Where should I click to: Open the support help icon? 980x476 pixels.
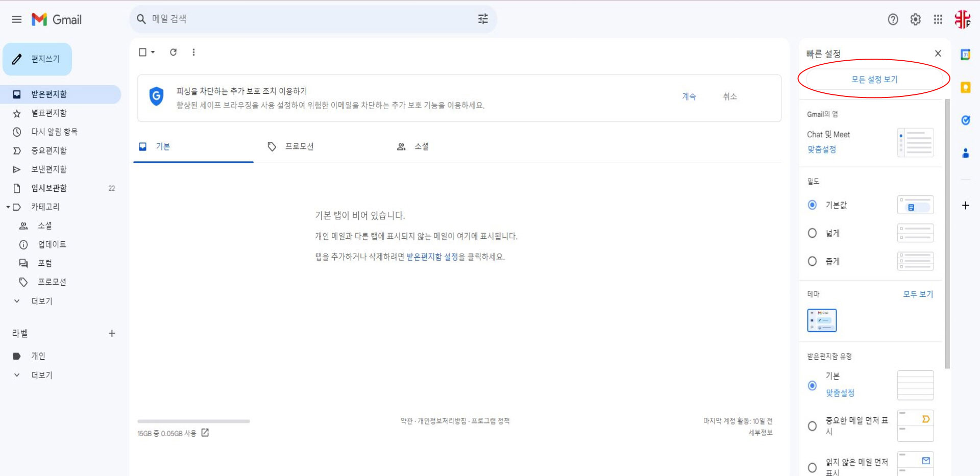pos(893,19)
